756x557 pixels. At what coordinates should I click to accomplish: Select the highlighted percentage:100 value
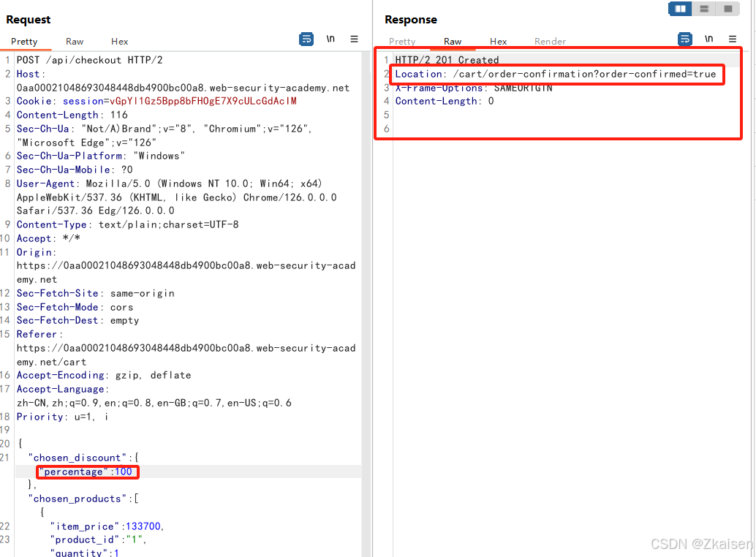[87, 471]
